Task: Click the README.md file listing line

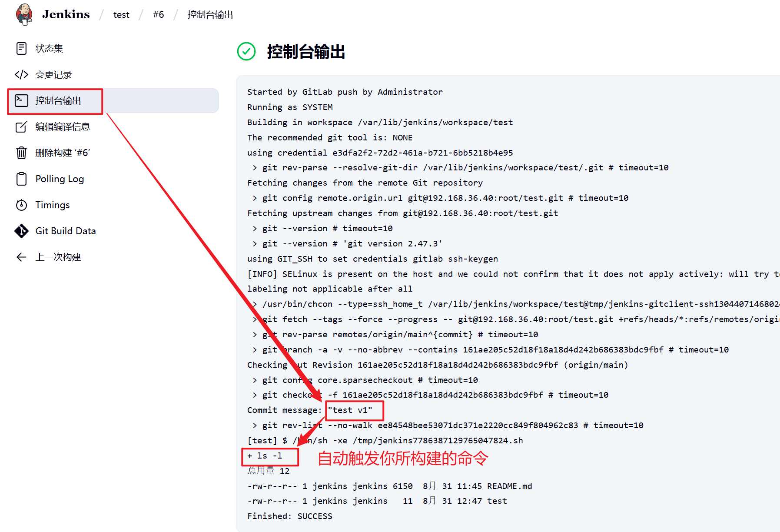Action: 390,486
